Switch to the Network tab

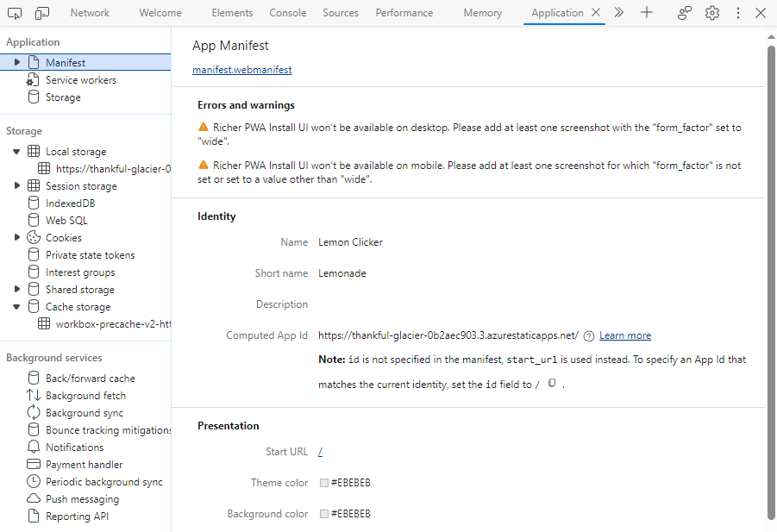[90, 13]
